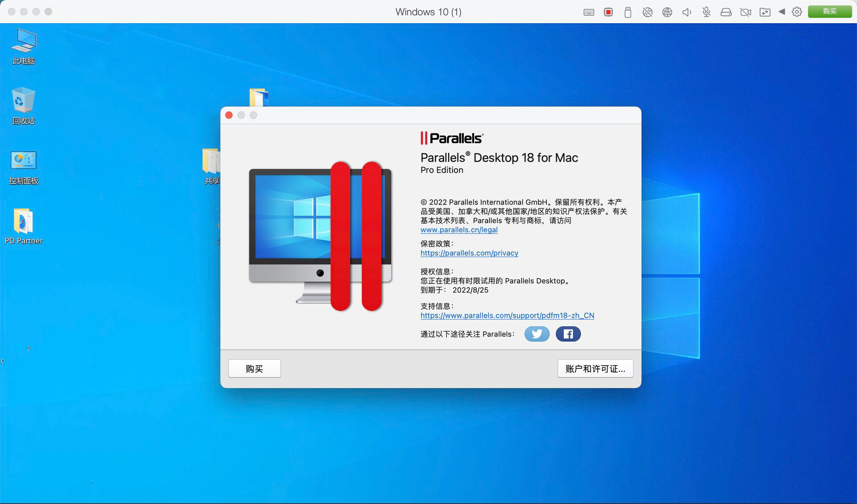Collapse toolbar icons with the arrow
The height and width of the screenshot is (504, 857).
pyautogui.click(x=782, y=12)
